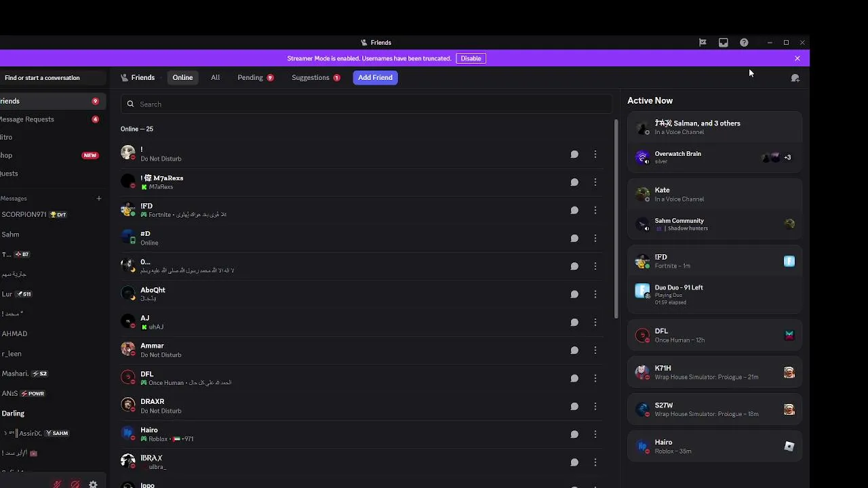Screen dimensions: 868x488
Task: Switch to the All friends tab
Action: [x=215, y=77]
